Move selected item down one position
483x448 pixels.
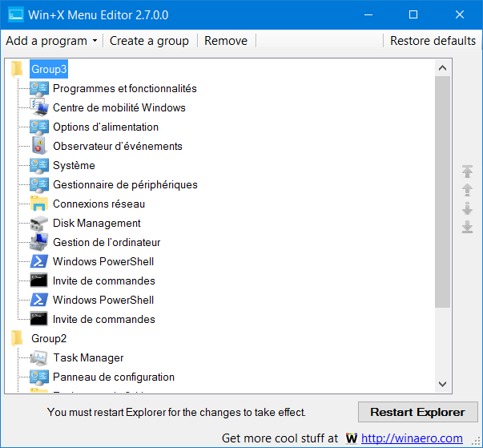(x=467, y=208)
